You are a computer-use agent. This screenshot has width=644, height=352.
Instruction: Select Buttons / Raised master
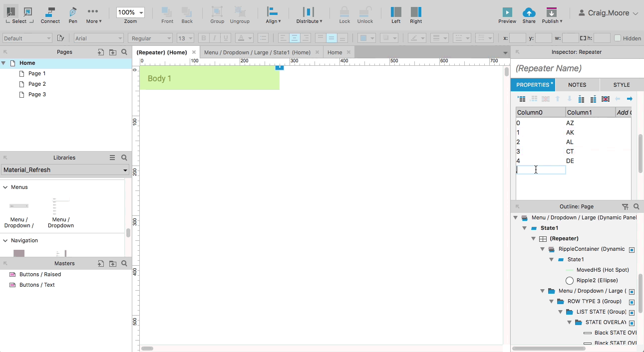tap(40, 274)
